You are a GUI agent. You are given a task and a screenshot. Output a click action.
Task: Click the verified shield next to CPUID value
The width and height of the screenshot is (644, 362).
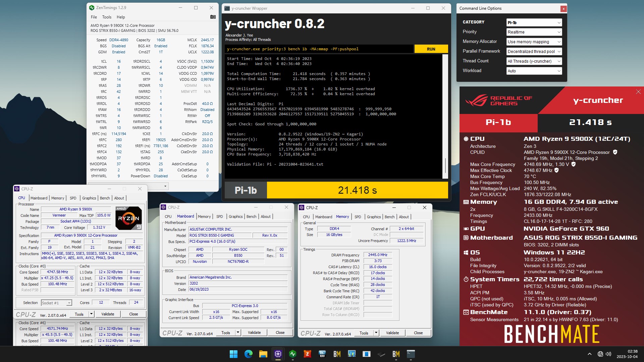point(615,152)
